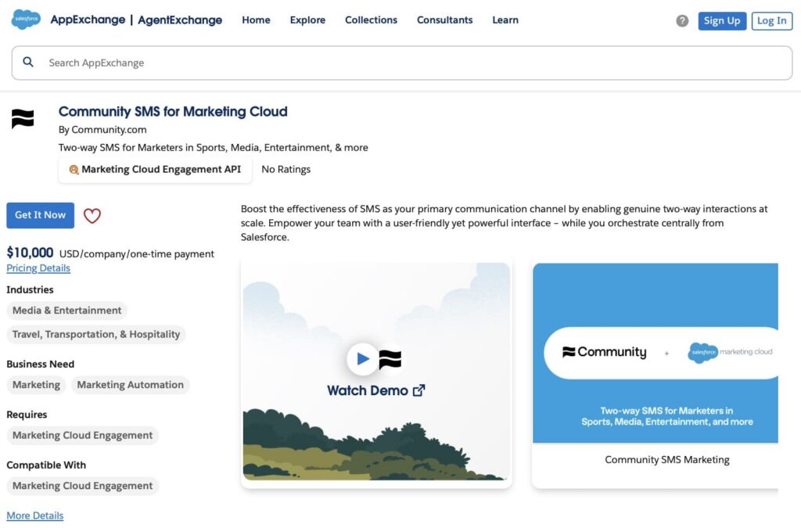Play the demo video
The height and width of the screenshot is (532, 801).
click(x=362, y=359)
